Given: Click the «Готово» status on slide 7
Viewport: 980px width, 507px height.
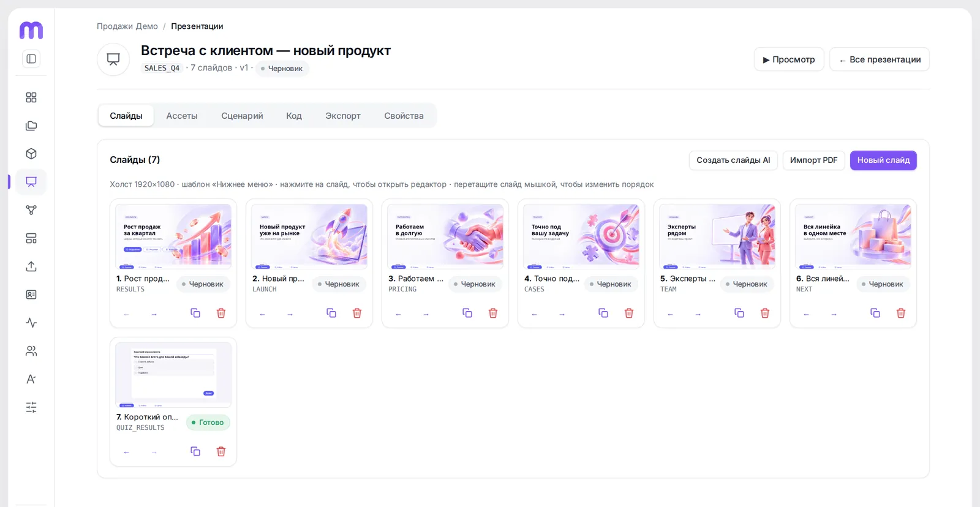Looking at the screenshot, I should coord(208,423).
